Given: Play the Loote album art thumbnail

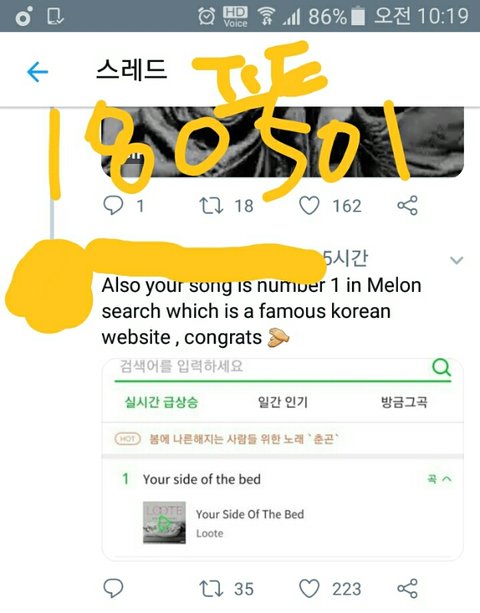Looking at the screenshot, I should tap(164, 523).
